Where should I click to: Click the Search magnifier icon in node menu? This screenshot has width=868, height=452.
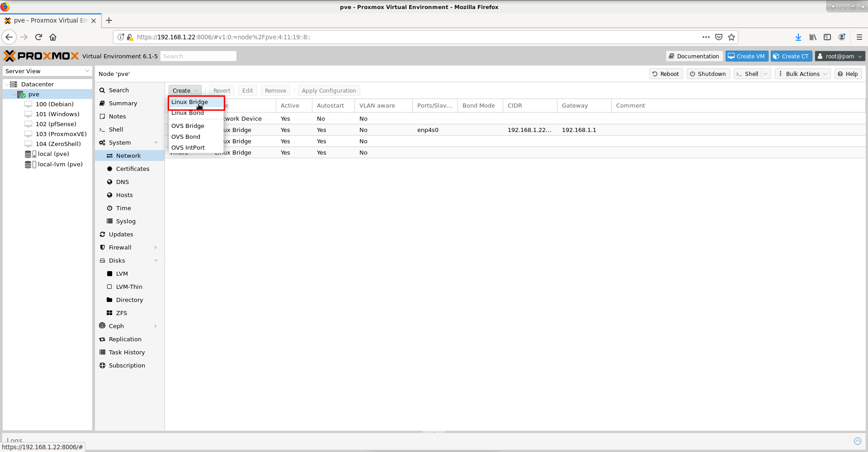[102, 90]
